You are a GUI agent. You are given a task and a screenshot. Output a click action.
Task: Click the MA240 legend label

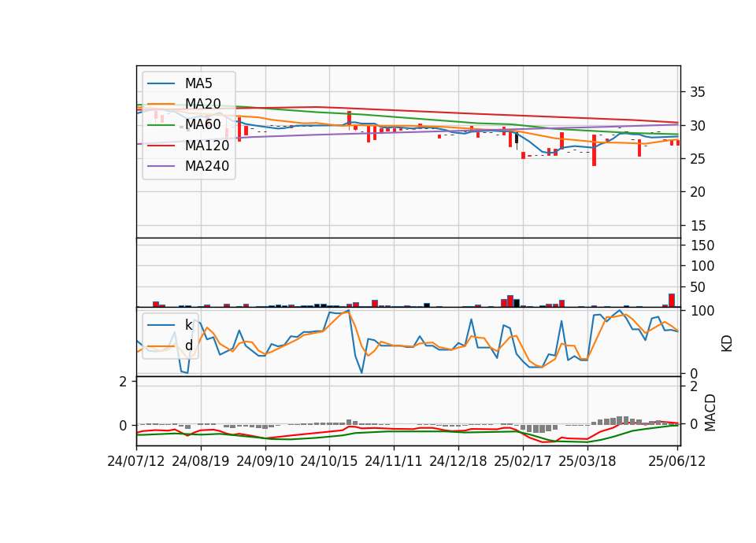click(x=207, y=166)
